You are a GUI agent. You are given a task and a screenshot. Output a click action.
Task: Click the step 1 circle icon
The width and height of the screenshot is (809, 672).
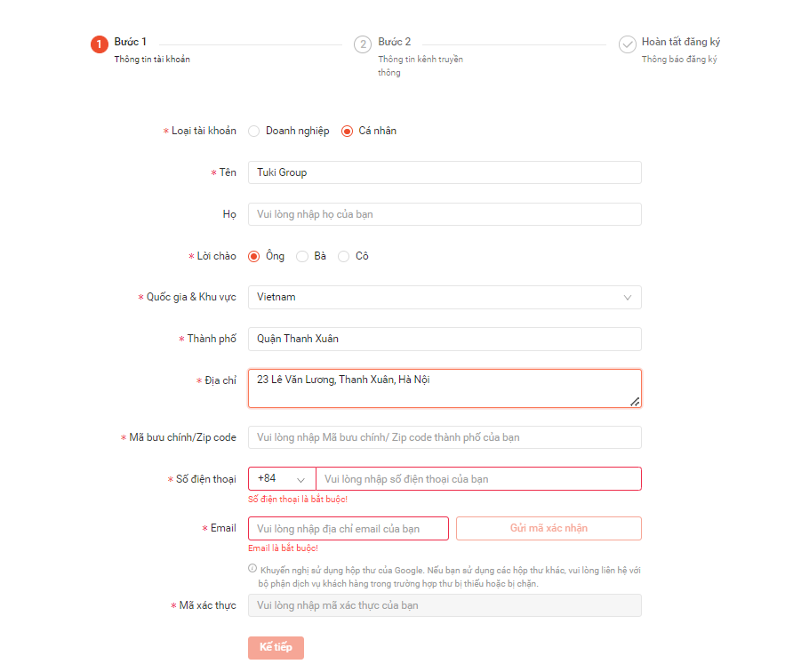pos(100,44)
